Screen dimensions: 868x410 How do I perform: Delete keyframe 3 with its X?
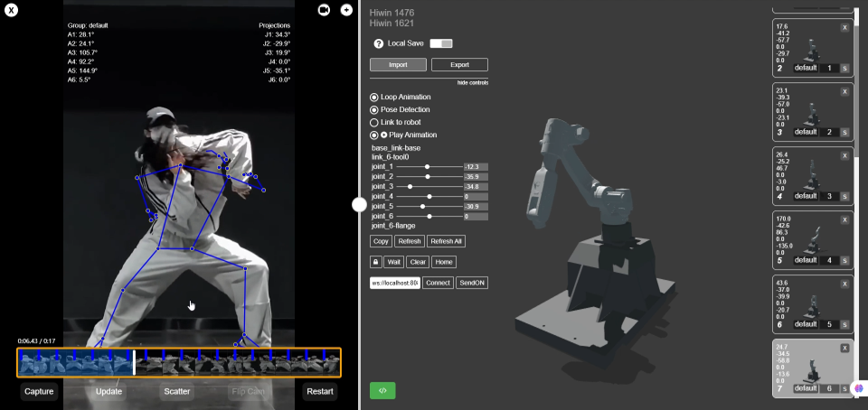point(844,92)
